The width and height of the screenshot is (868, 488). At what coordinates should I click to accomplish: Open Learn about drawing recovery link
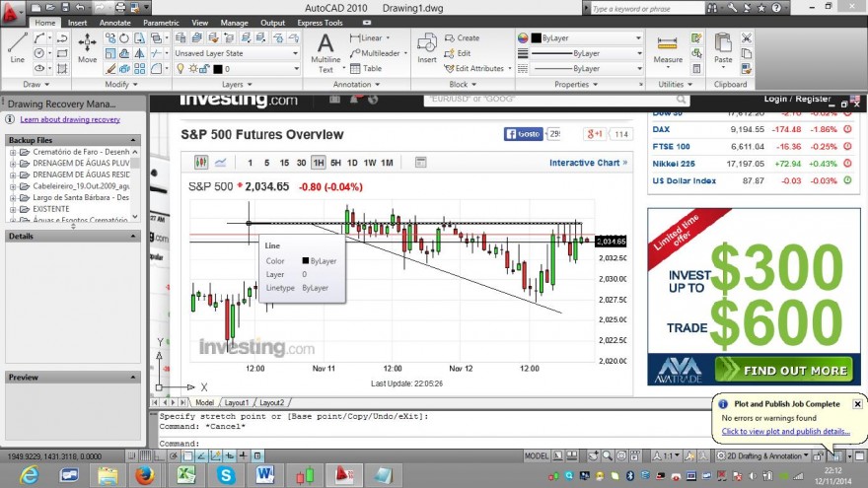point(70,119)
